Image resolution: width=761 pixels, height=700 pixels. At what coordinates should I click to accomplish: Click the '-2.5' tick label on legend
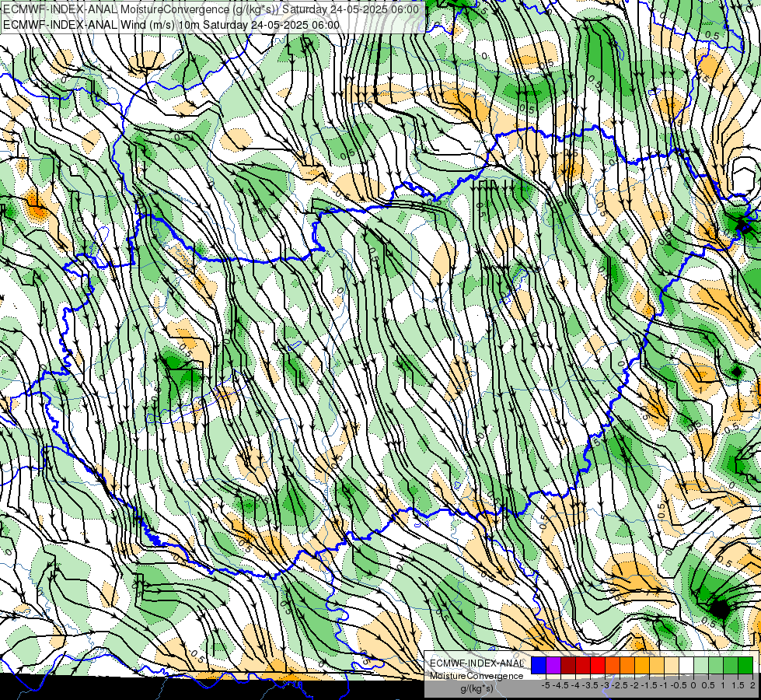(620, 685)
